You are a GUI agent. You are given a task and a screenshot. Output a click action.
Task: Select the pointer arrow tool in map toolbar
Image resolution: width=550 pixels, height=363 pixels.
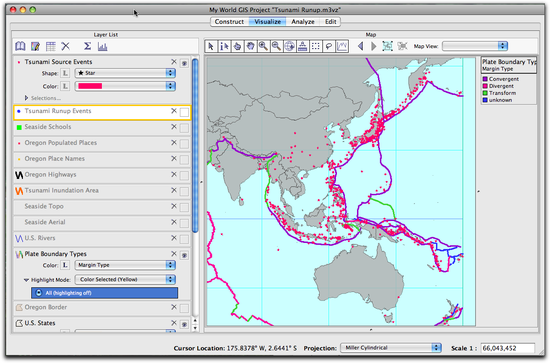pyautogui.click(x=211, y=46)
